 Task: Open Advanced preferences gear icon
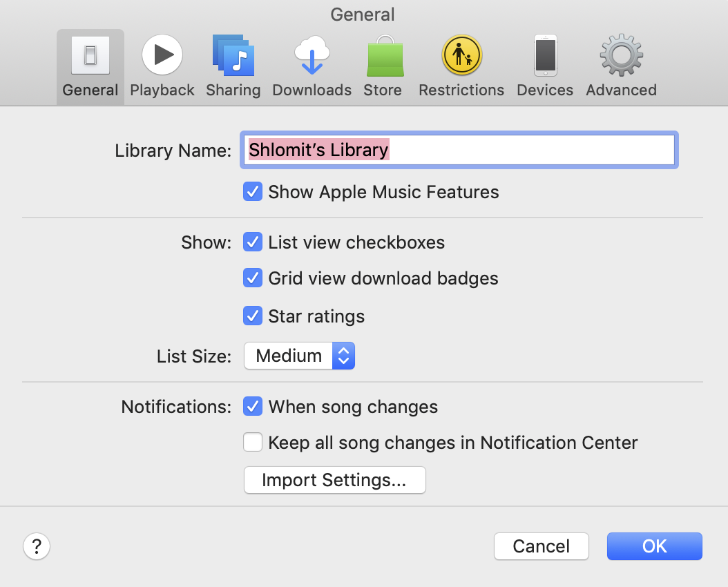point(621,56)
